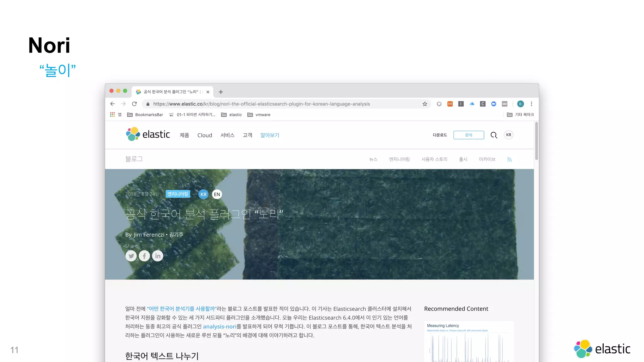Open the KR language selector in header
The height and width of the screenshot is (362, 644).
click(x=508, y=135)
